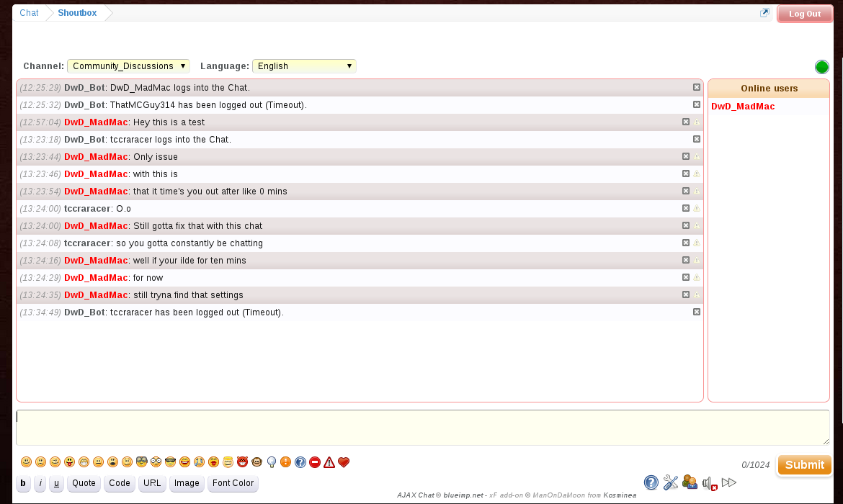The image size is (843, 504).
Task: Pop out chat with top-right window icon
Action: click(764, 13)
